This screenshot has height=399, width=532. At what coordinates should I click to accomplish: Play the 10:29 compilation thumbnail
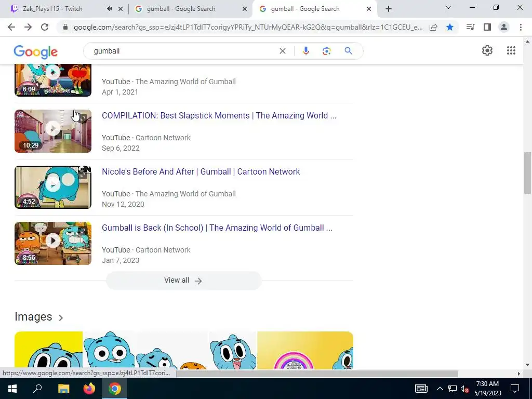pos(53,131)
